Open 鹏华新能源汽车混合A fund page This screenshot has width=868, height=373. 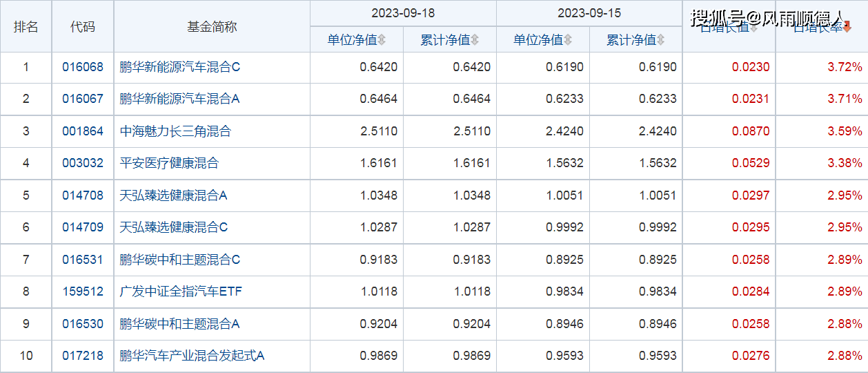point(179,99)
